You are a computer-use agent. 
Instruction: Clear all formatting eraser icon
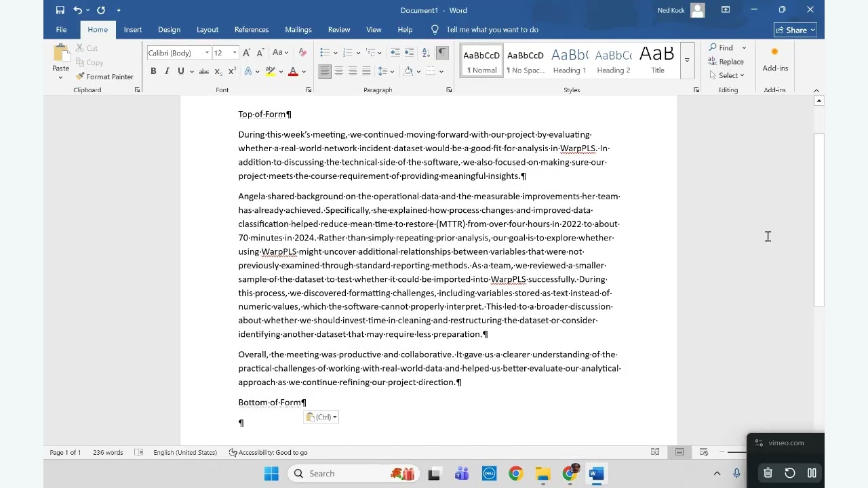point(302,53)
